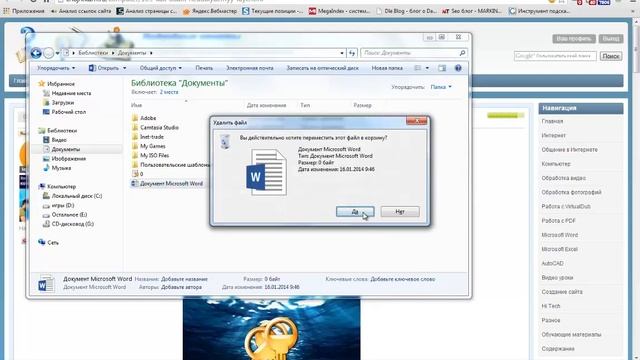The image size is (640, 360).
Task: Click the Поиск button on website
Action: [x=611, y=56]
